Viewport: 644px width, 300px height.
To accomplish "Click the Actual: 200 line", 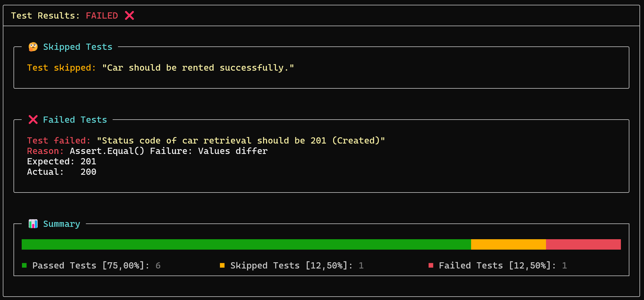I will point(62,172).
